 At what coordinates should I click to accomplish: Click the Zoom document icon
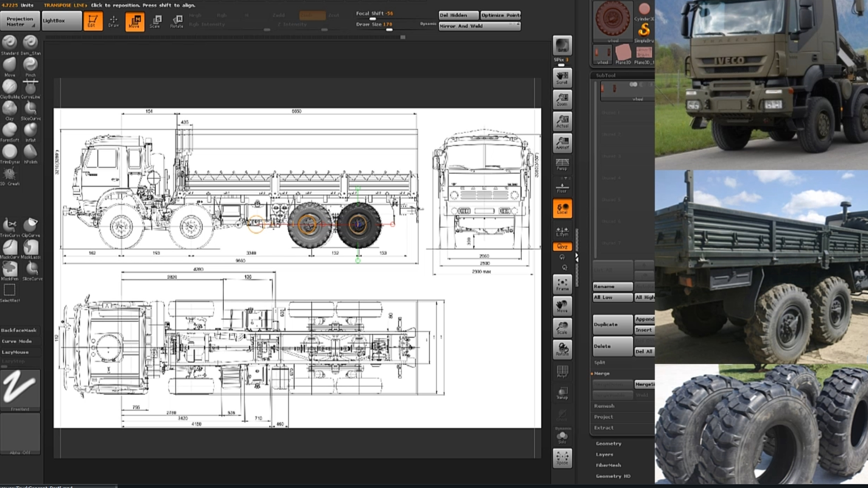tap(562, 99)
